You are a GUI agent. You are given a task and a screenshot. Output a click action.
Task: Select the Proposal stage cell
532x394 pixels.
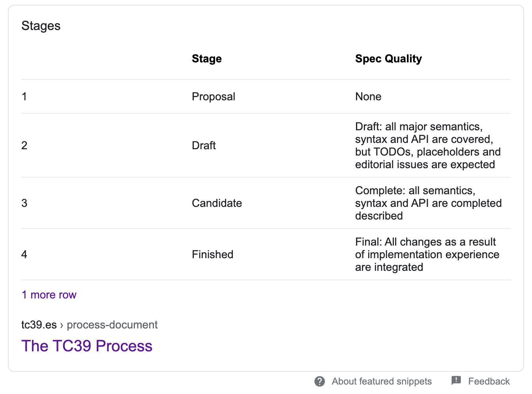pos(214,97)
